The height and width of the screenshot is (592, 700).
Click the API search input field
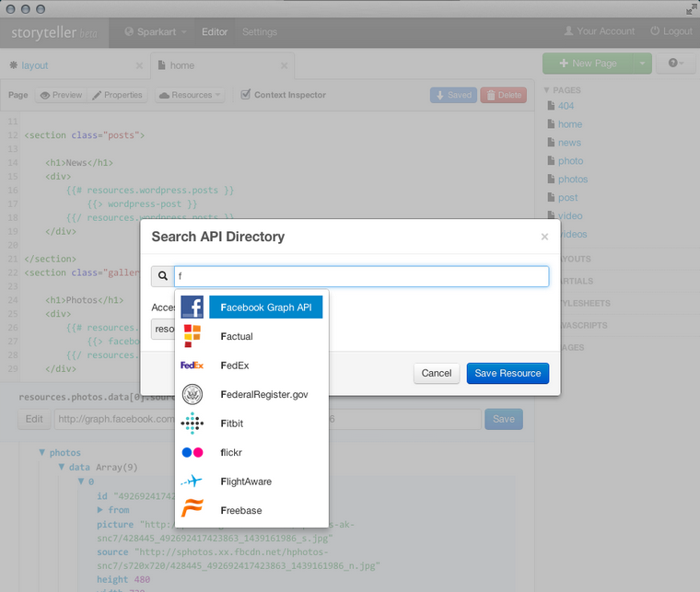361,276
